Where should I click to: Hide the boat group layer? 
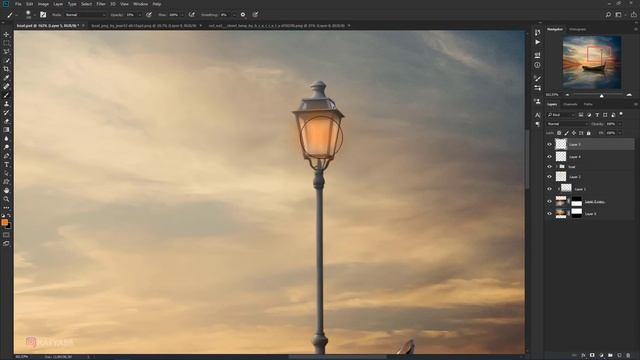549,167
